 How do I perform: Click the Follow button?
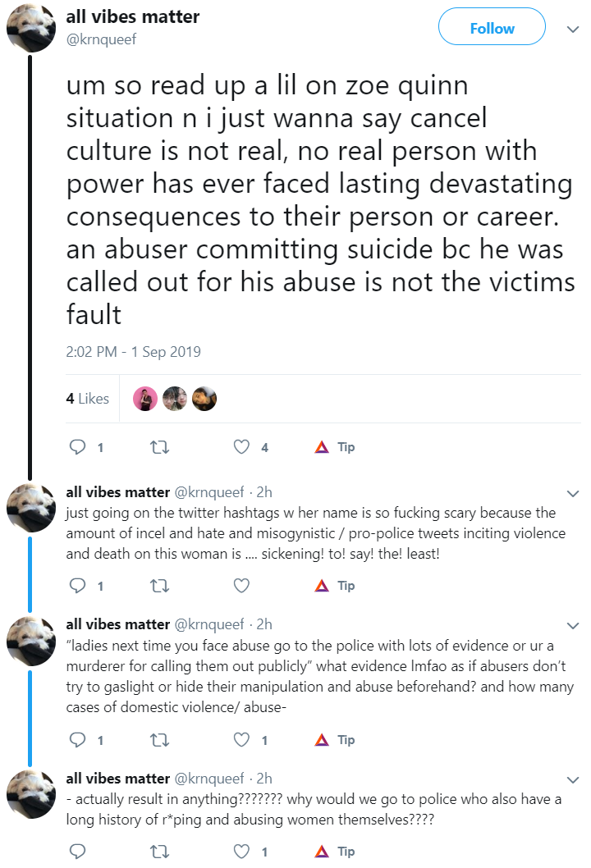[x=492, y=26]
